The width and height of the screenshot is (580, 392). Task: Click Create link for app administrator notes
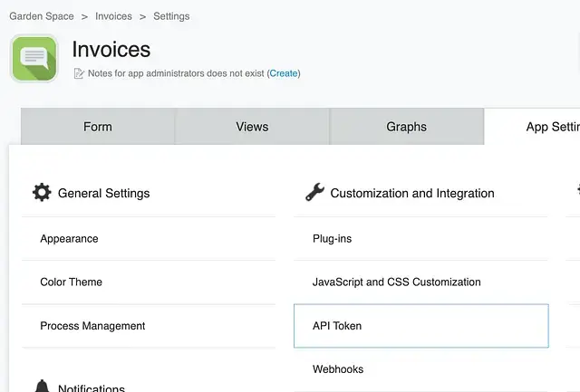coord(284,73)
